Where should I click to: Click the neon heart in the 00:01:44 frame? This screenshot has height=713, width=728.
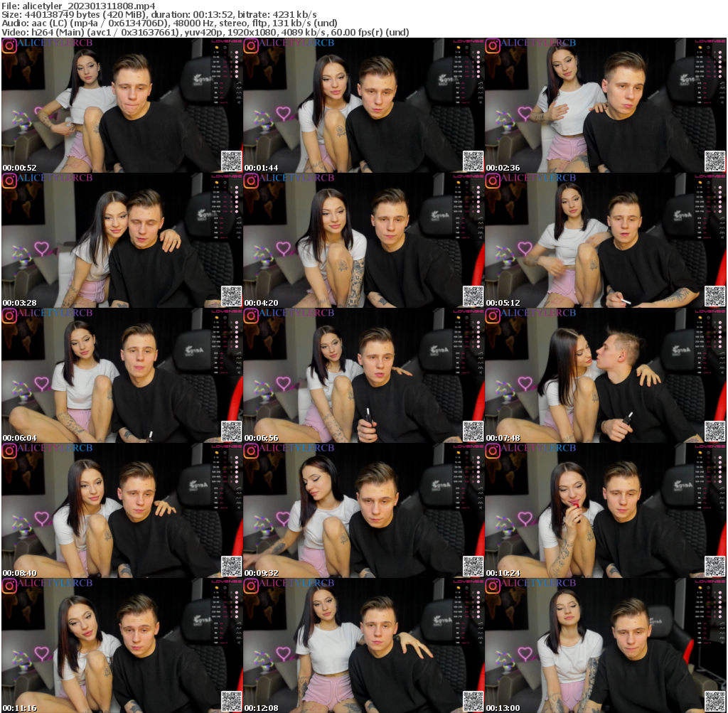click(x=284, y=113)
